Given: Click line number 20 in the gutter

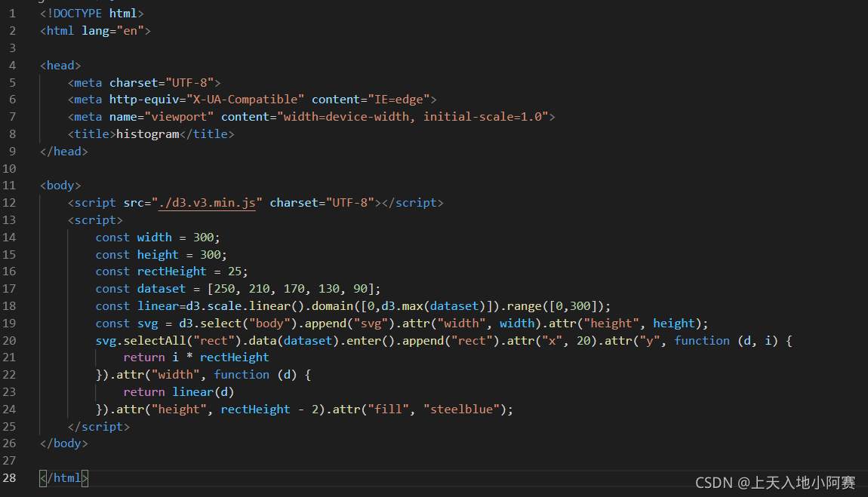Looking at the screenshot, I should click(9, 341).
